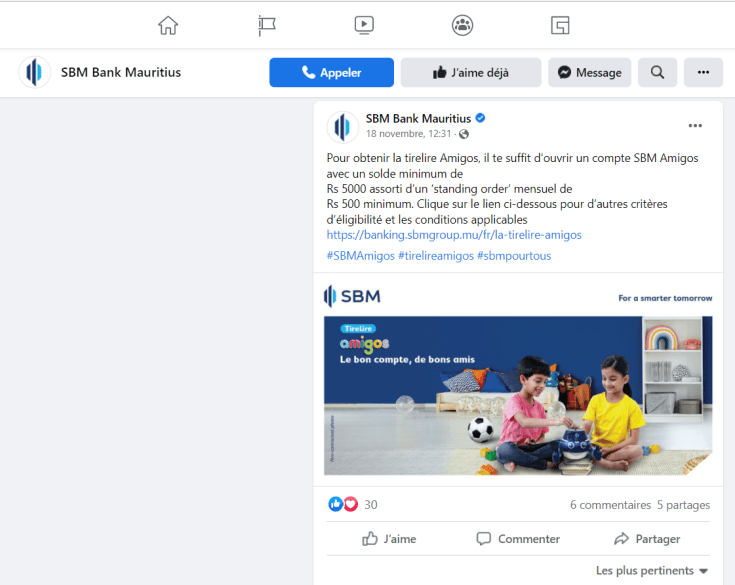Open the post options three-dots menu
735x585 pixels.
tap(695, 126)
